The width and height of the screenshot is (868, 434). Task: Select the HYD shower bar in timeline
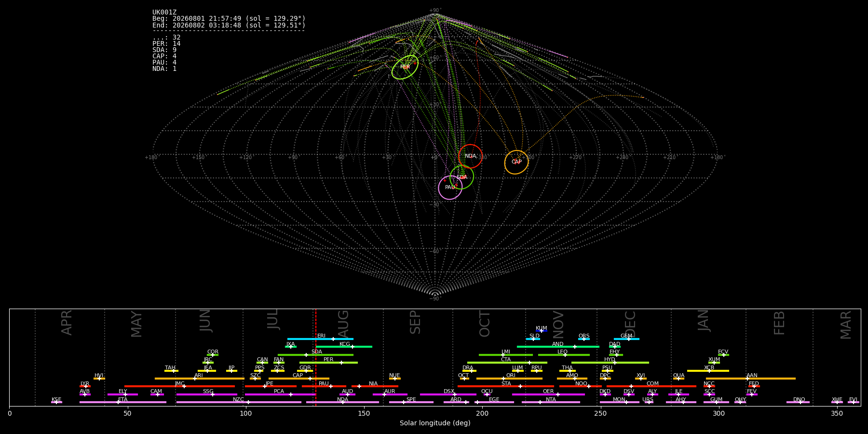610,363
